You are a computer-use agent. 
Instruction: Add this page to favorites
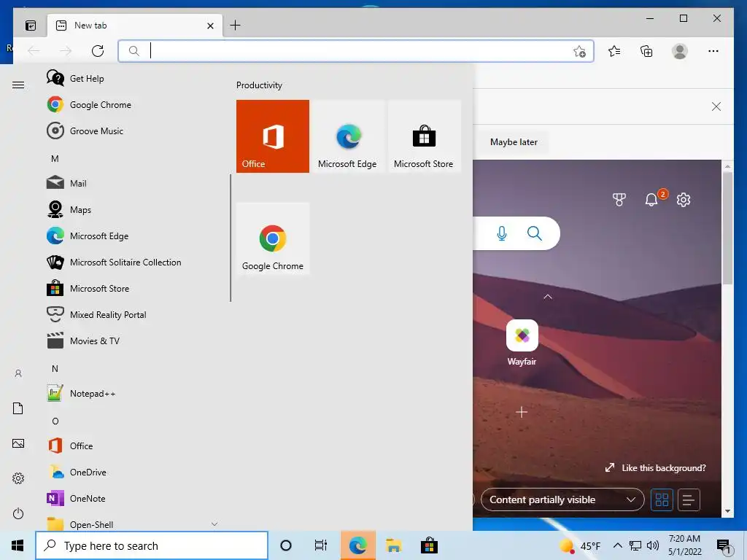pos(579,51)
